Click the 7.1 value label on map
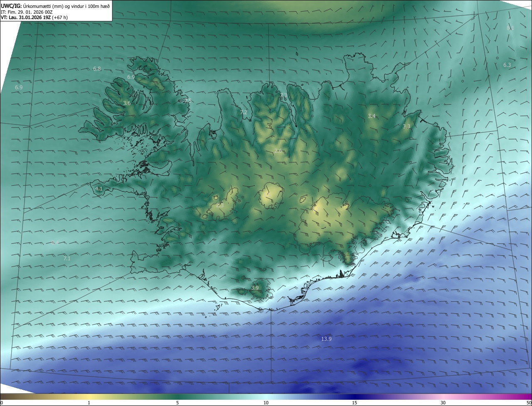This screenshot has height=406, width=532. [67, 258]
